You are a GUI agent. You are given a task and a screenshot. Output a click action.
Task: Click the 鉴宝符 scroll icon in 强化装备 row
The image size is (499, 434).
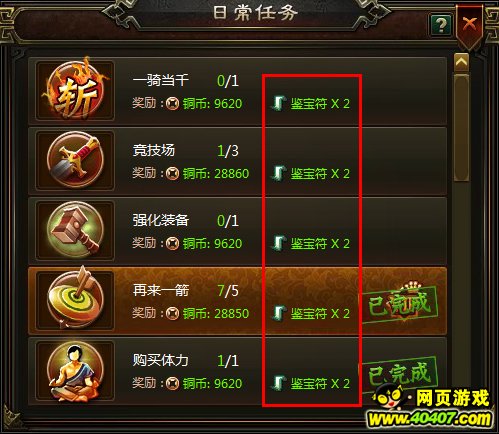click(x=278, y=243)
